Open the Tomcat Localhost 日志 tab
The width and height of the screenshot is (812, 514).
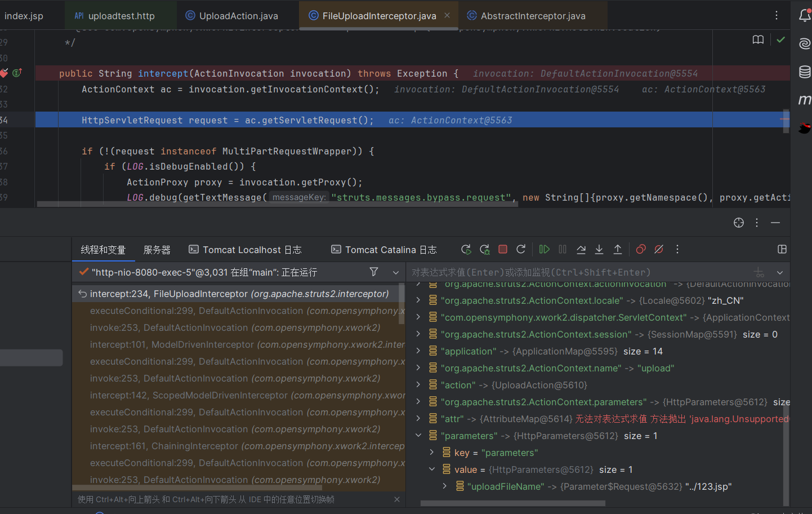point(245,250)
